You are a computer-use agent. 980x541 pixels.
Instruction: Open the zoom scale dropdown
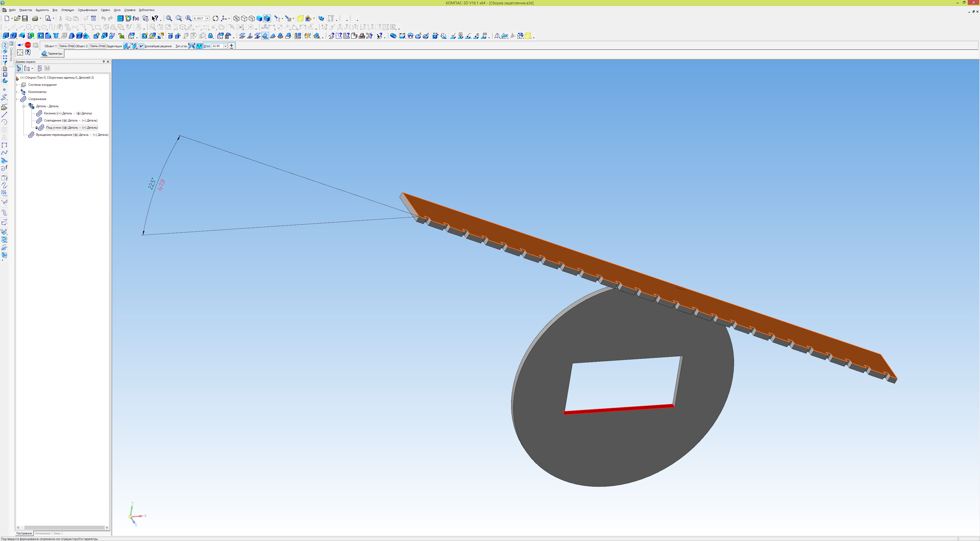[x=207, y=18]
